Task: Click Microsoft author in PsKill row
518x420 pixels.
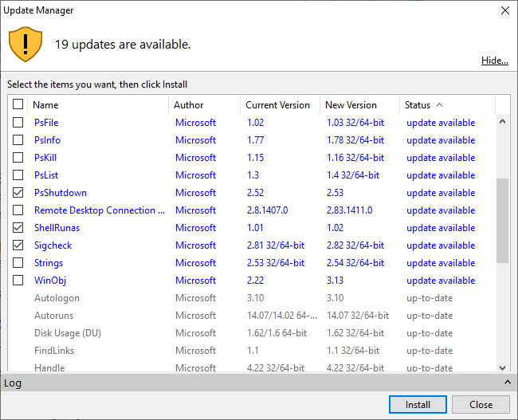Action: [195, 158]
